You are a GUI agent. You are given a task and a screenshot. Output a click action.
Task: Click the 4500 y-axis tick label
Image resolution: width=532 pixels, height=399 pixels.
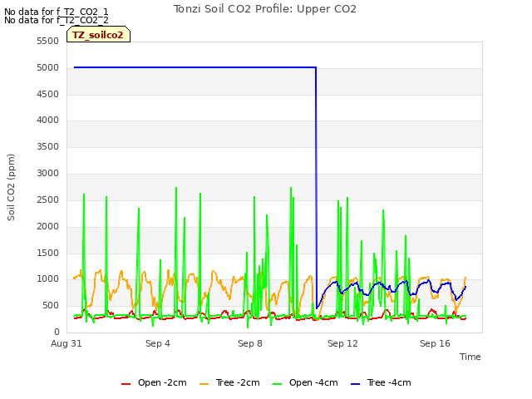click(48, 94)
